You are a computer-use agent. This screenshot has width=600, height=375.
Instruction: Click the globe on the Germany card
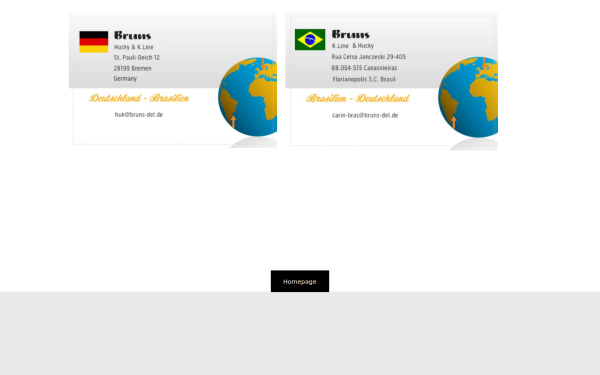coord(248,97)
